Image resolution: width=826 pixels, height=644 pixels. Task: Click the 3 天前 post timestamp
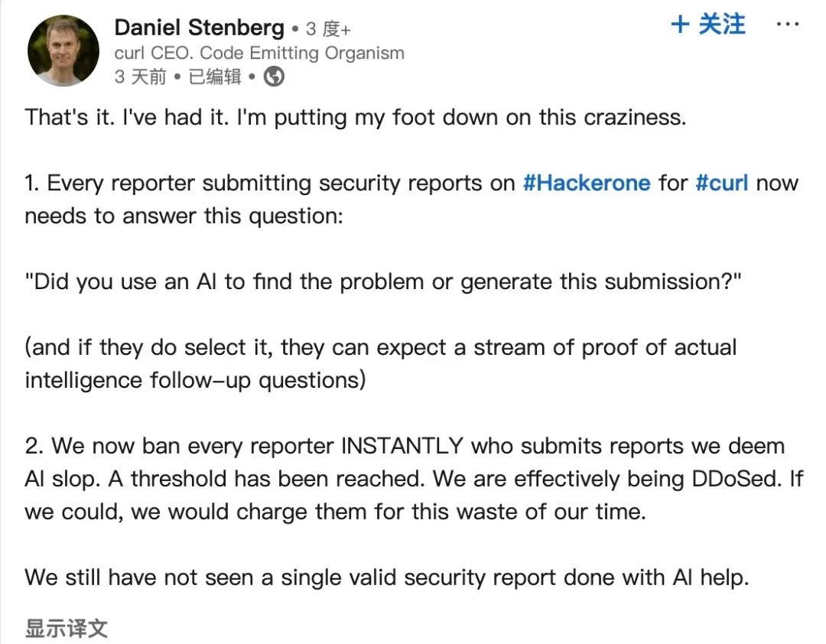click(140, 77)
